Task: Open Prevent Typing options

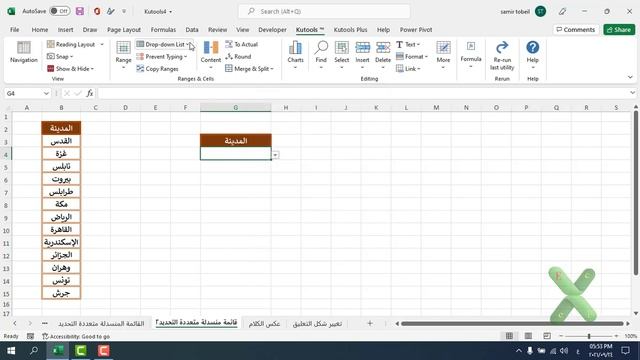Action: coord(162,57)
